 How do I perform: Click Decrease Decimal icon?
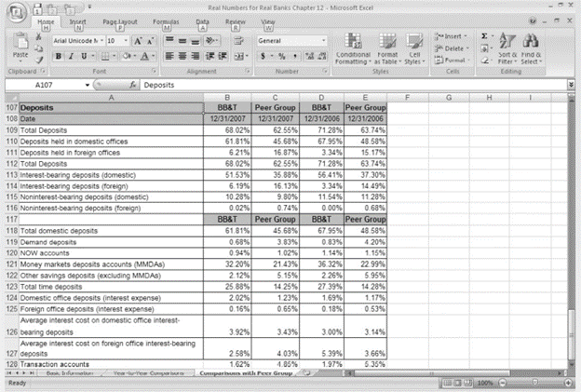coord(322,56)
